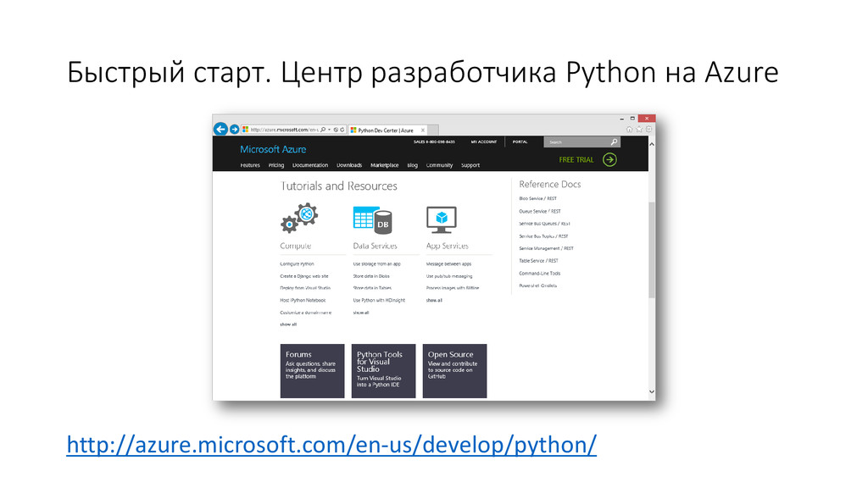Click the vertical scrollbar thumb
The height and width of the screenshot is (488, 868).
(x=652, y=250)
